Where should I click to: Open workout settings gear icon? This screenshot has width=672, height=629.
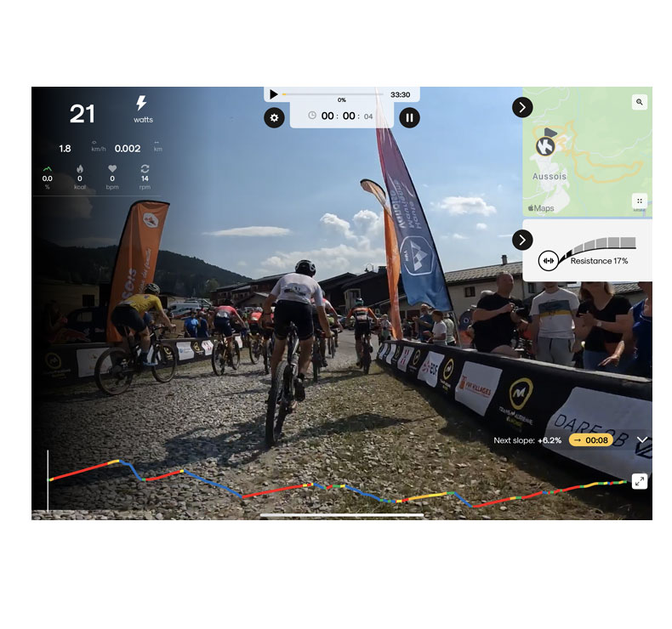pos(274,118)
